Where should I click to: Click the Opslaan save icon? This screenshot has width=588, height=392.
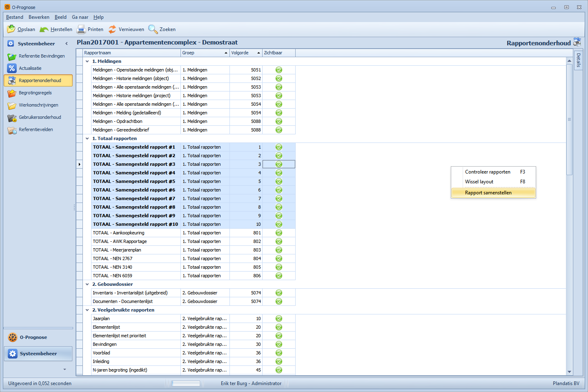pyautogui.click(x=11, y=29)
